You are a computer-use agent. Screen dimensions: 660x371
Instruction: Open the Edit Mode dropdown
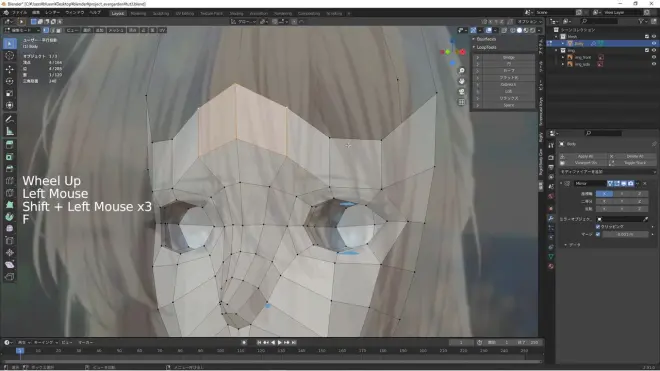(x=21, y=30)
